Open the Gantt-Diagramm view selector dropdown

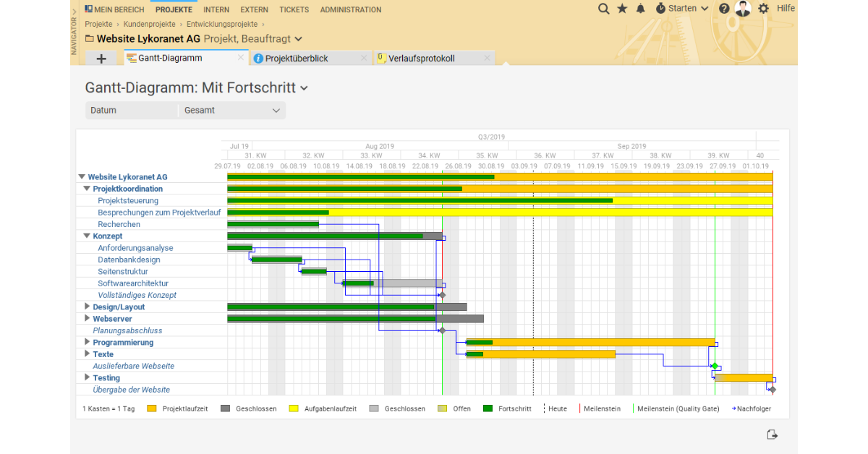click(305, 88)
